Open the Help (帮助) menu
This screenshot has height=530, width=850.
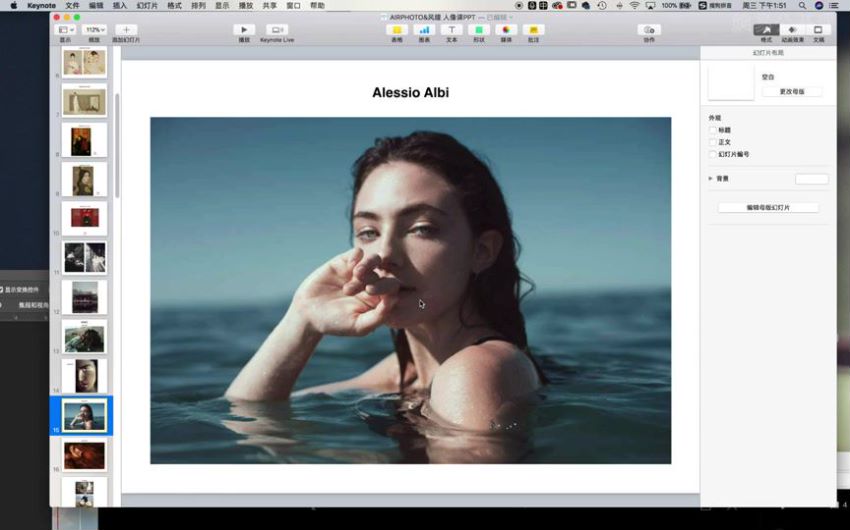[317, 5]
